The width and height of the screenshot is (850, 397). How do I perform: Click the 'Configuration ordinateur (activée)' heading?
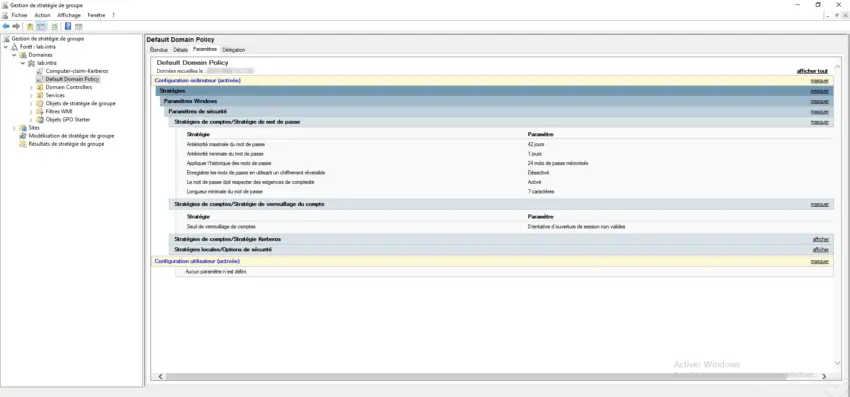click(x=197, y=81)
